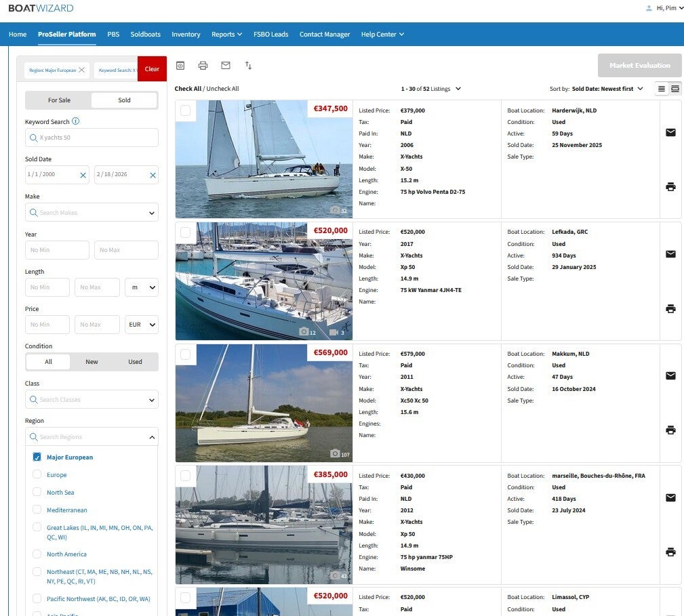Click the Check All link
The width and height of the screenshot is (684, 616).
pos(188,89)
